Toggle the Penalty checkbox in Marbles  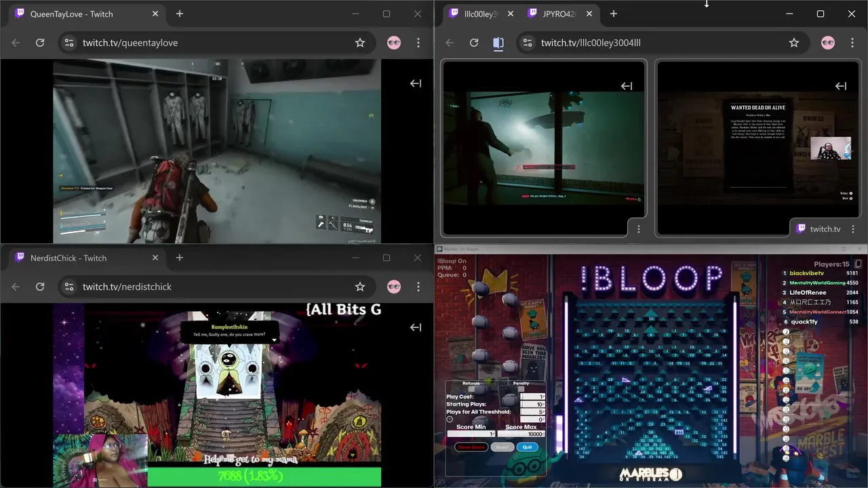click(x=521, y=389)
